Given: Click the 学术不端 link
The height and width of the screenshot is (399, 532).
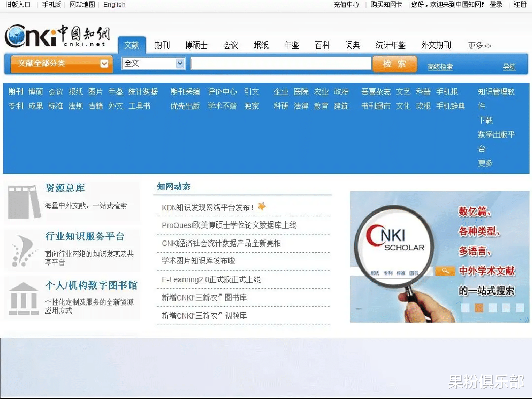Looking at the screenshot, I should click(x=222, y=105).
